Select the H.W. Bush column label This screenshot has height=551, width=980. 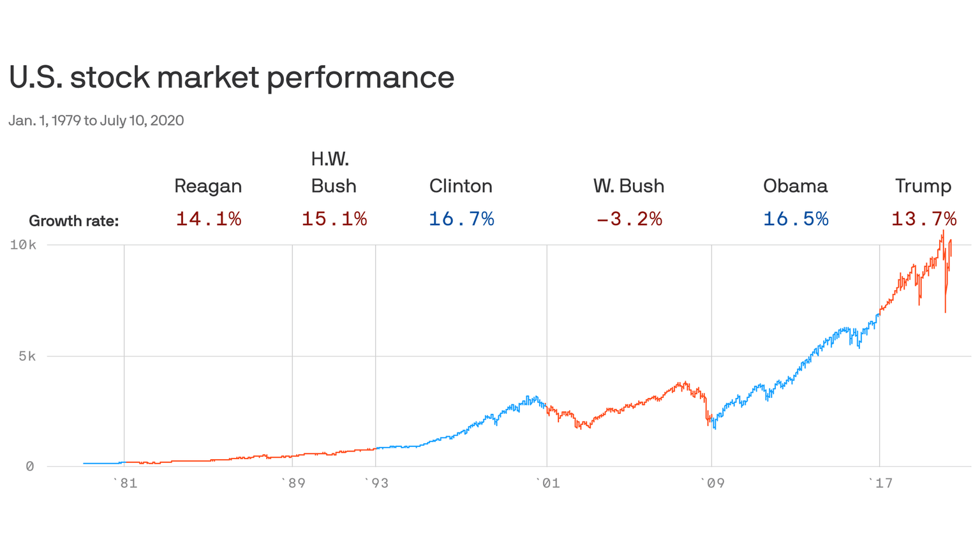tap(333, 173)
